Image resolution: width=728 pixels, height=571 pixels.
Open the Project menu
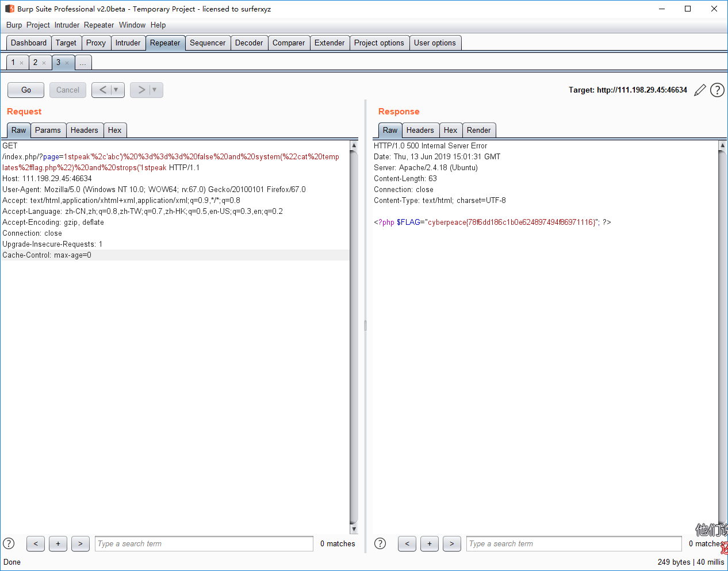[x=38, y=25]
